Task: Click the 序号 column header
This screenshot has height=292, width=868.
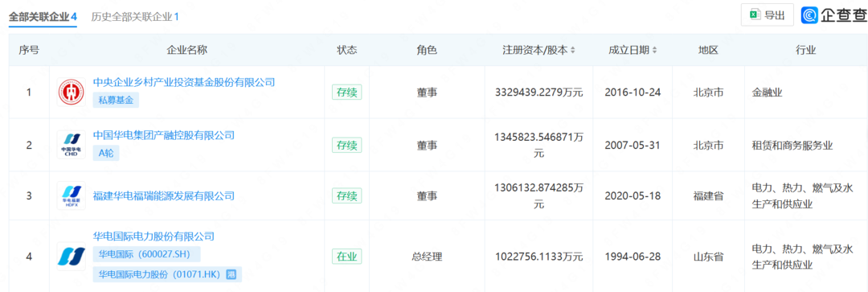Action: click(29, 50)
